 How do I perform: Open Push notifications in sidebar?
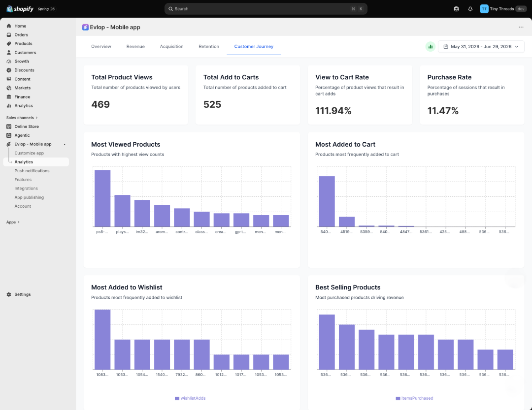pos(32,171)
